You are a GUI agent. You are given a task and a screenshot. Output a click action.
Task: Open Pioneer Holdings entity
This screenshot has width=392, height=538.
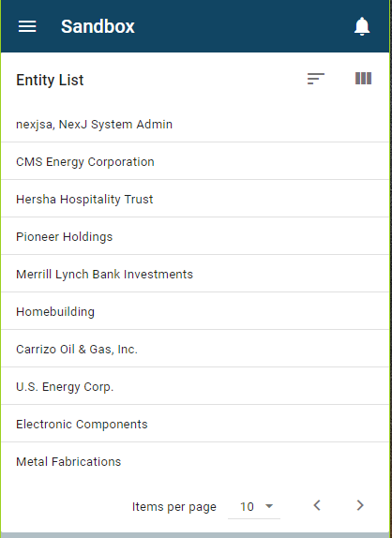point(195,236)
